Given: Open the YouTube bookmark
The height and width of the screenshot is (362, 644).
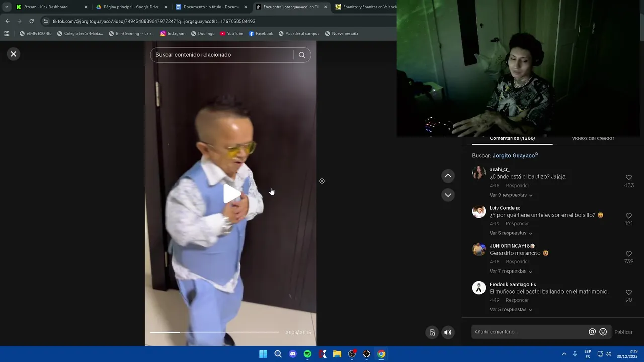Looking at the screenshot, I should pyautogui.click(x=231, y=34).
